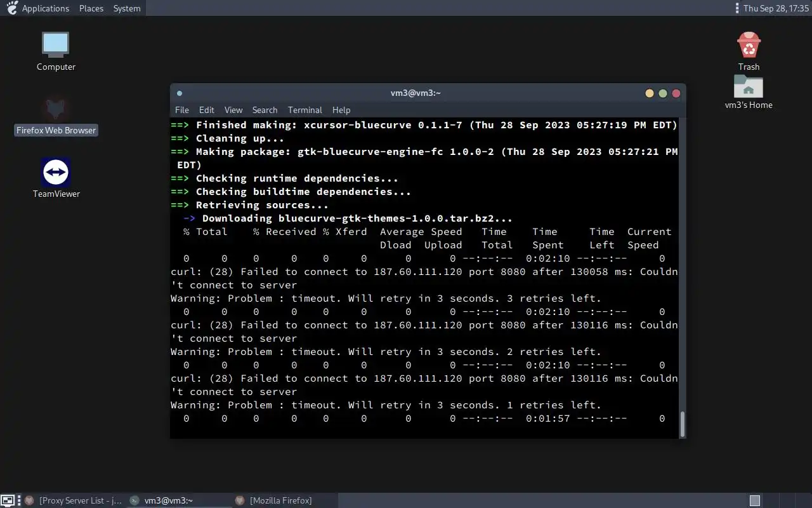Click the "% Received" column header

click(x=285, y=232)
